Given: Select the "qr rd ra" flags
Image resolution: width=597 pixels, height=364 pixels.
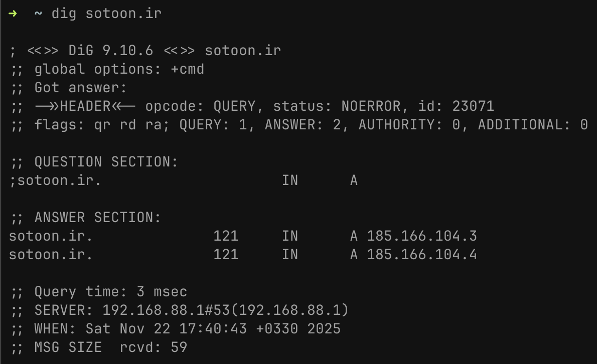Looking at the screenshot, I should pyautogui.click(x=127, y=125).
